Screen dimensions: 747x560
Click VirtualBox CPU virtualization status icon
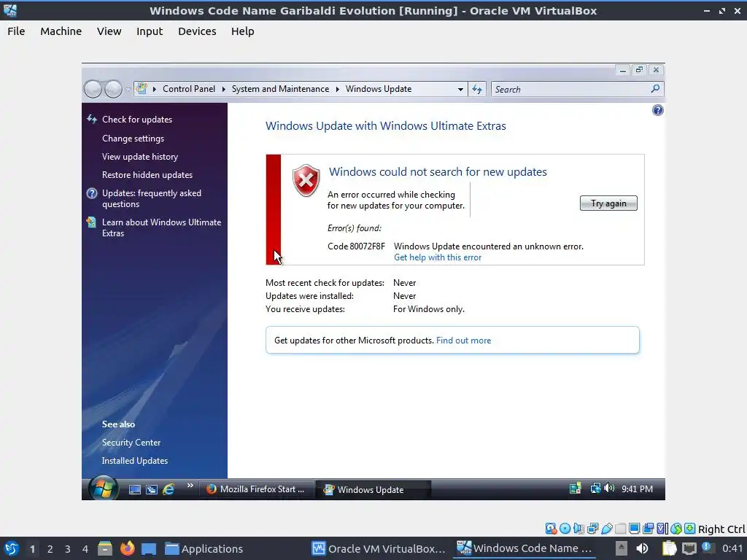(x=662, y=529)
